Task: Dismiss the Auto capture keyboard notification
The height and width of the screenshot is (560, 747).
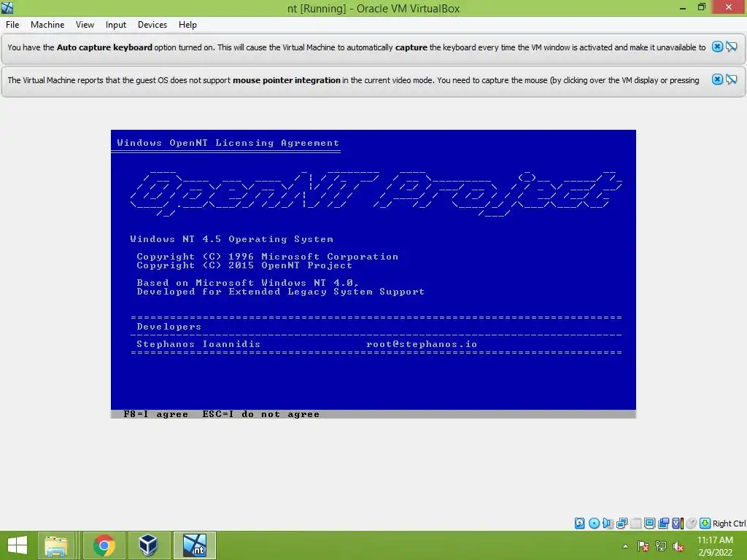Action: (x=717, y=47)
